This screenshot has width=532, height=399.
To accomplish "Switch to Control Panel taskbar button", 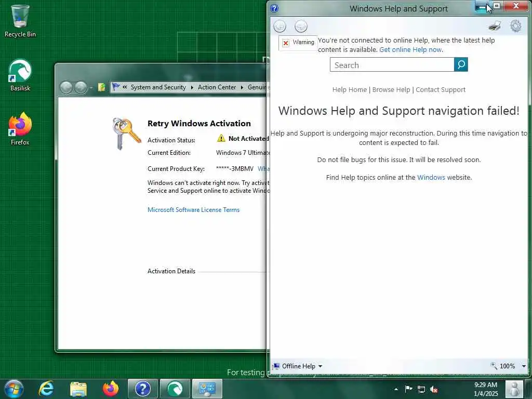I will pos(207,389).
